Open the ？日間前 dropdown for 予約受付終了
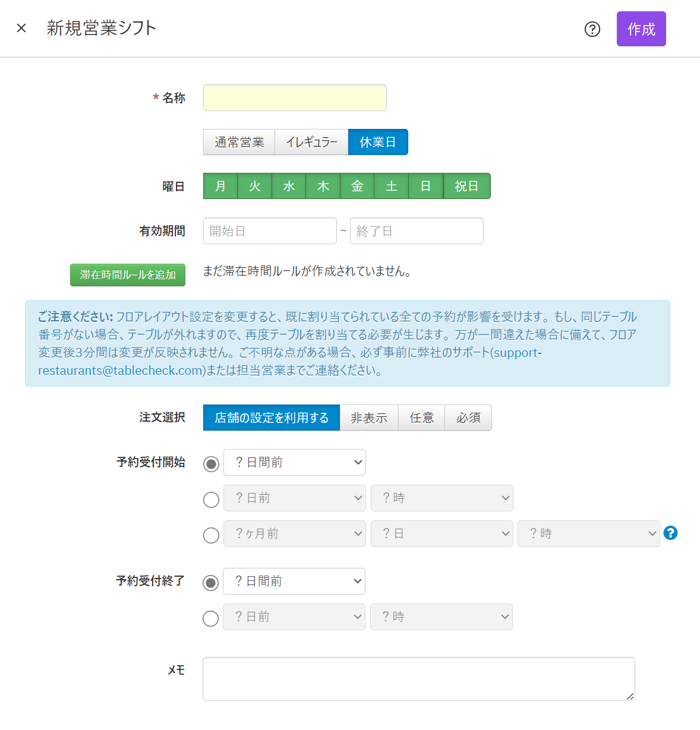The image size is (700, 730). [x=294, y=582]
